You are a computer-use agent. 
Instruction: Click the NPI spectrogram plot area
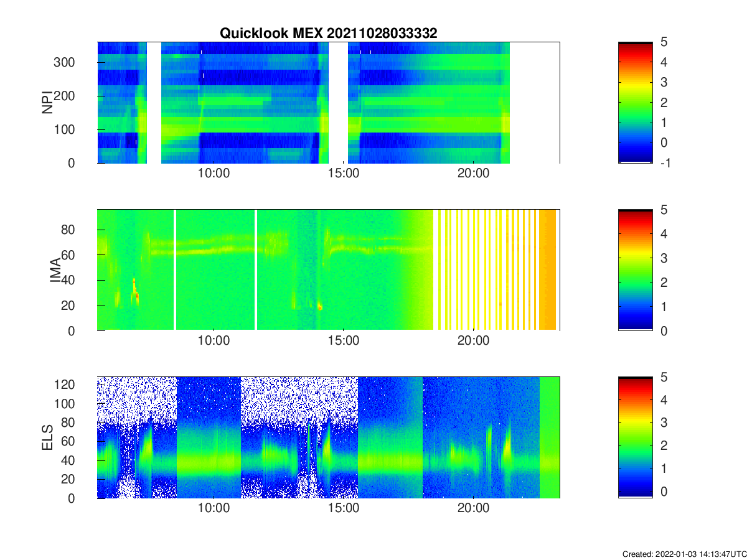pos(328,103)
